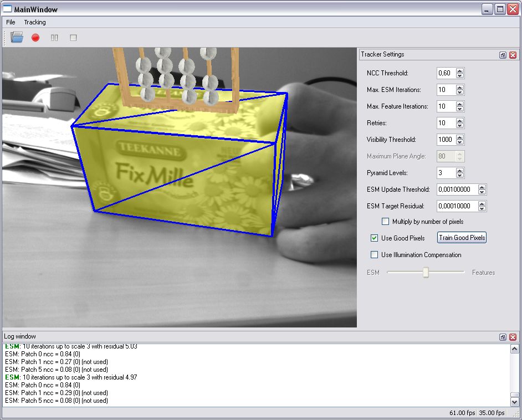
Task: Click the 61.00 fps status bar entry
Action: 462,413
